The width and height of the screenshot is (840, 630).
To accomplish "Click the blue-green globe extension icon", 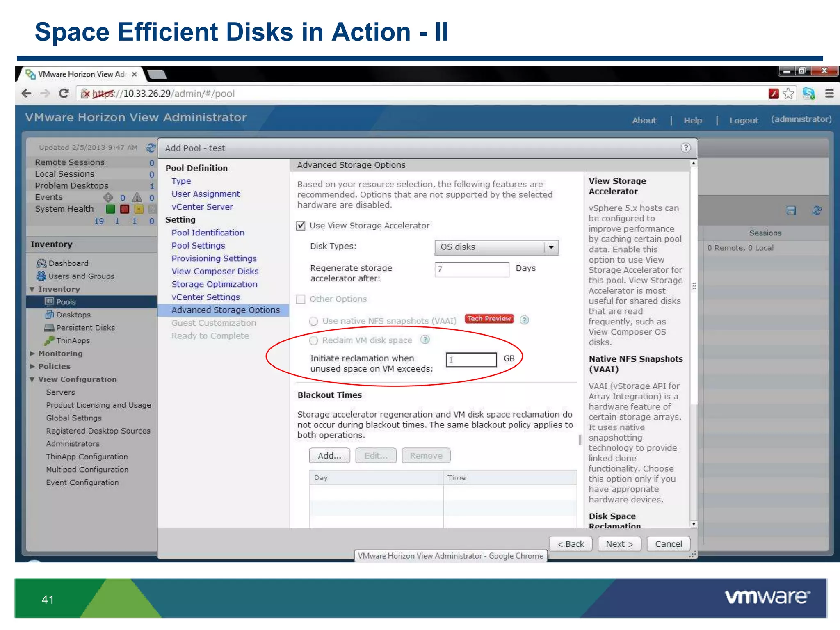I will click(809, 94).
